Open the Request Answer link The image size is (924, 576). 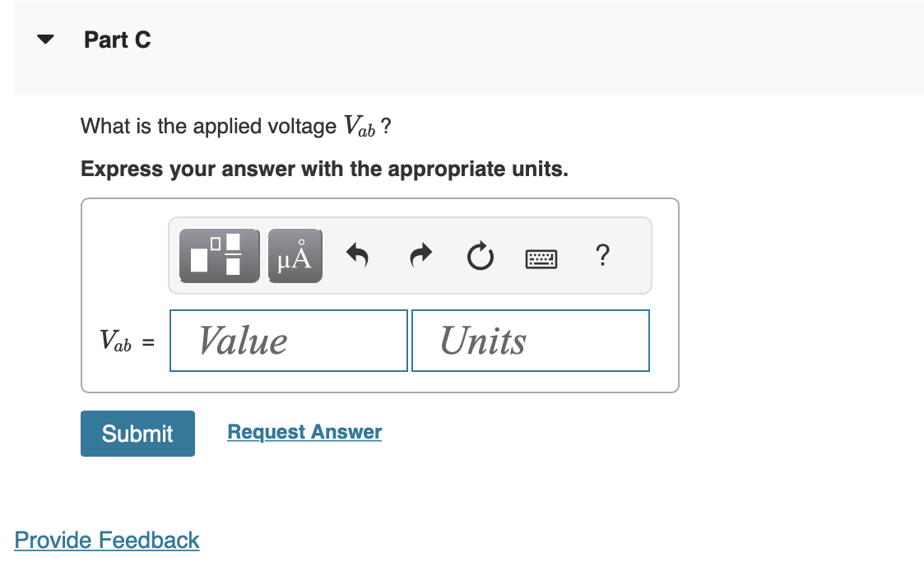click(304, 431)
